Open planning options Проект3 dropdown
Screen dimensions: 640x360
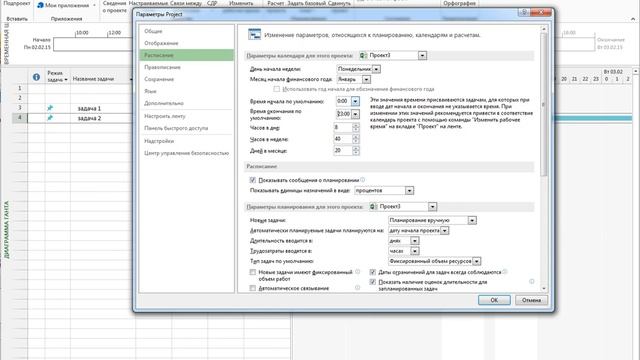(432, 207)
